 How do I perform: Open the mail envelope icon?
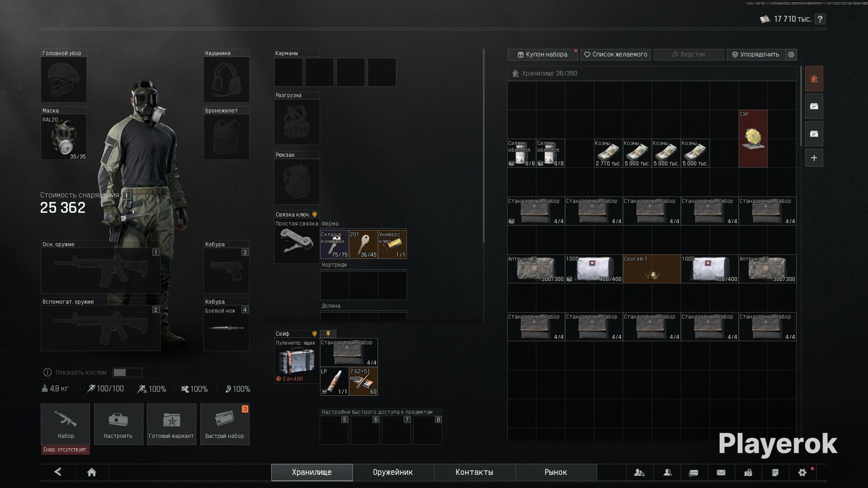coord(721,472)
